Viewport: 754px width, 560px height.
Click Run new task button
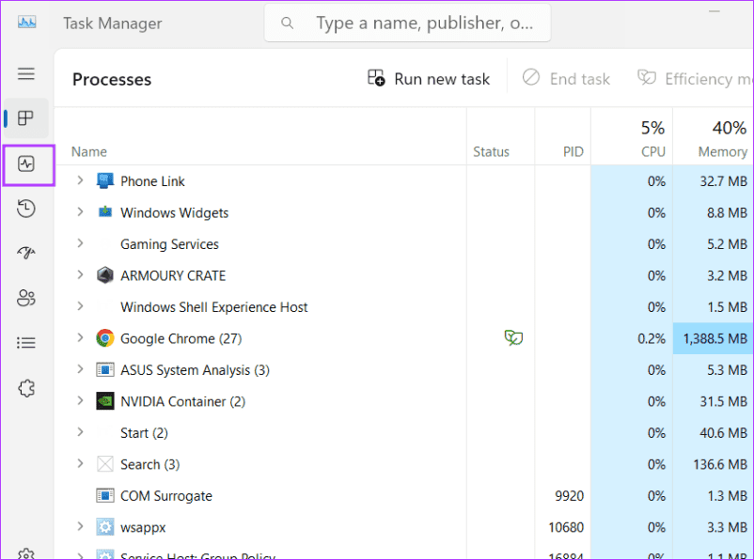(428, 78)
